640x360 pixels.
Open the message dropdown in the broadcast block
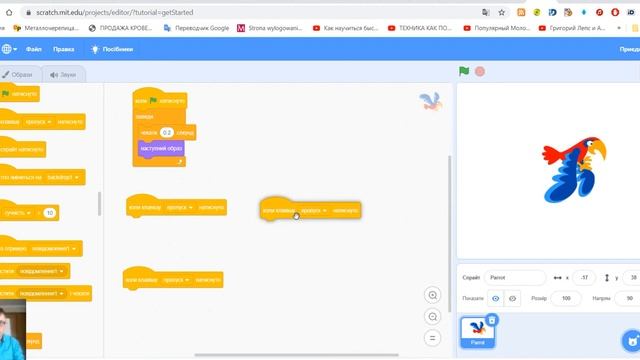(x=41, y=271)
